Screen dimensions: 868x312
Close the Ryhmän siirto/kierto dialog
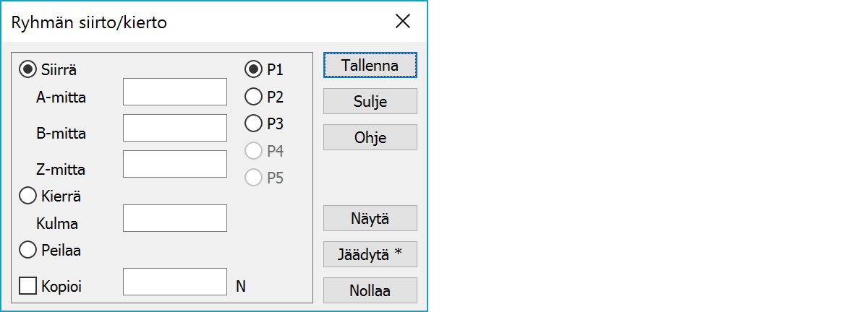(403, 22)
